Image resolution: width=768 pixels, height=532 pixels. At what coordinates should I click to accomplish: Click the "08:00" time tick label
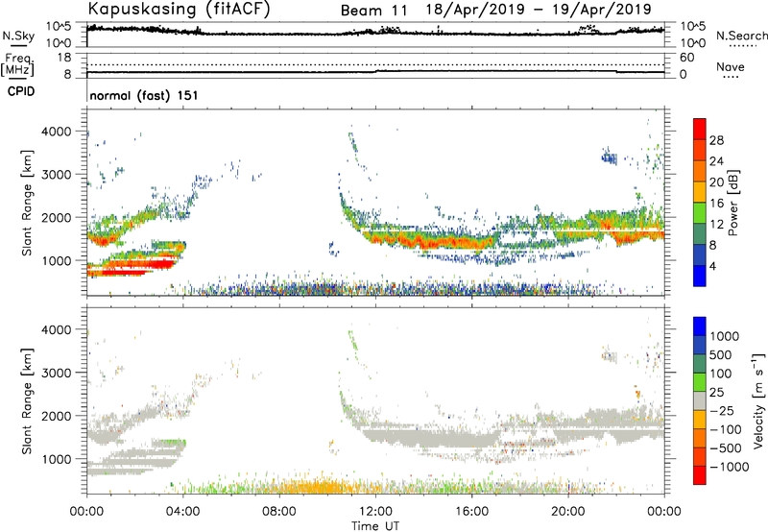(279, 512)
